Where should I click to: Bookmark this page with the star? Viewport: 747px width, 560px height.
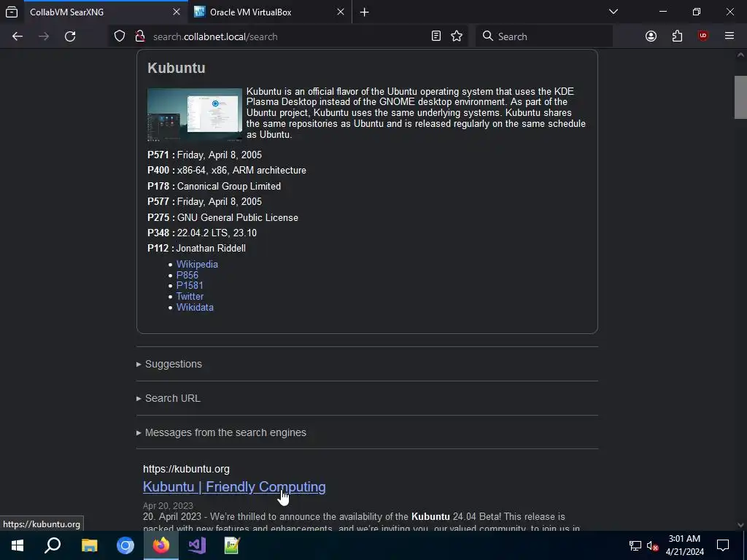pyautogui.click(x=457, y=36)
